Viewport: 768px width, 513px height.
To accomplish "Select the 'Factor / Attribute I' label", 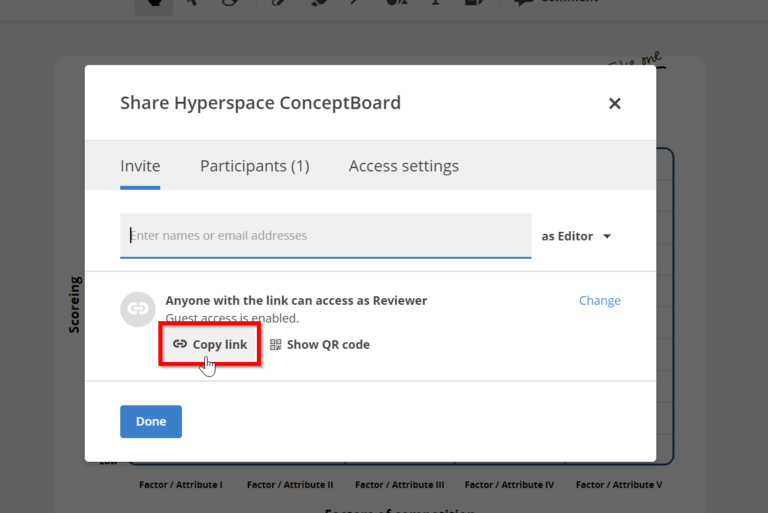I will tap(181, 485).
